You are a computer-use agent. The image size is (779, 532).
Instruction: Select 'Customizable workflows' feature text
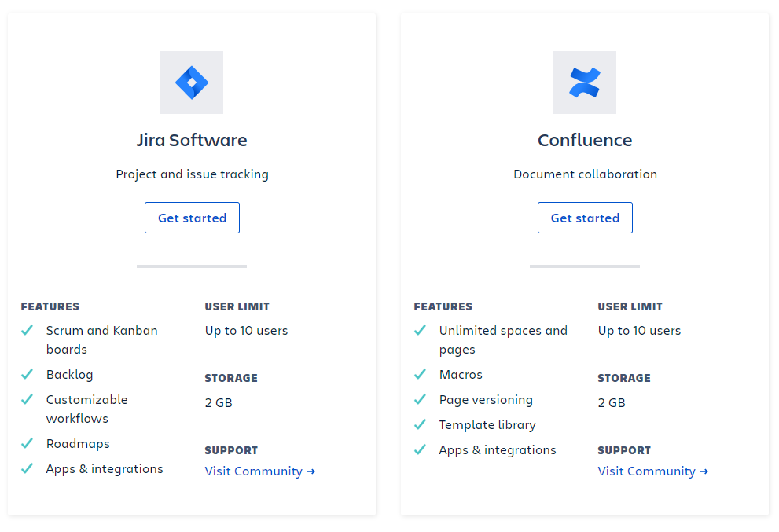87,409
